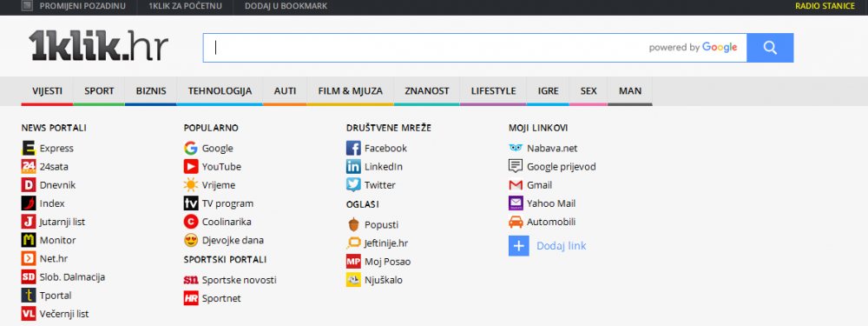This screenshot has height=326, width=868.
Task: Open the Slob. Dalmacija SD icon
Action: pyautogui.click(x=29, y=276)
